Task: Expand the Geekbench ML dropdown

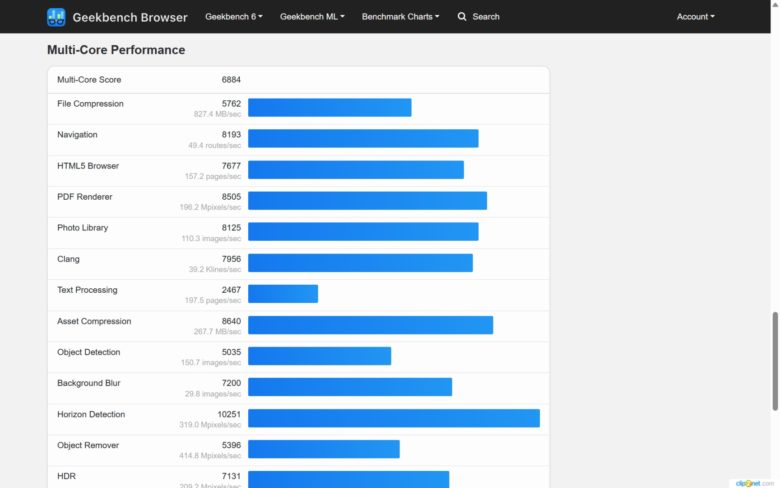Action: click(x=312, y=16)
